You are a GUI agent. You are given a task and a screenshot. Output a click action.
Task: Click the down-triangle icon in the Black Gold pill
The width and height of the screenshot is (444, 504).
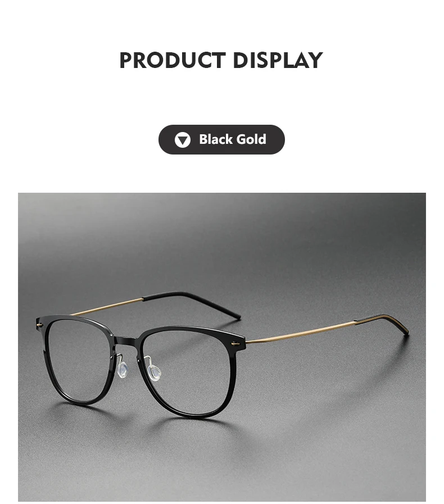183,140
